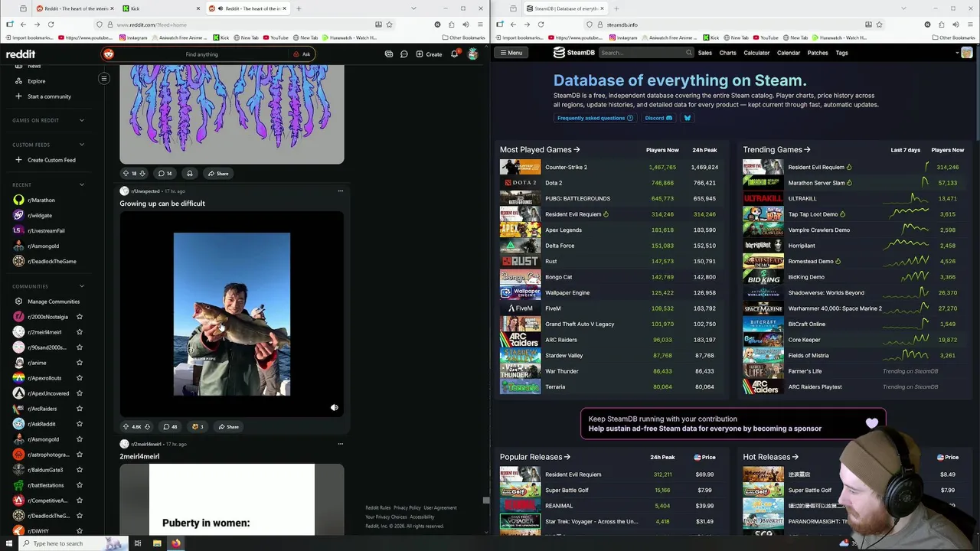This screenshot has height=551, width=980.
Task: Open Reddit chat icon
Action: (x=404, y=54)
